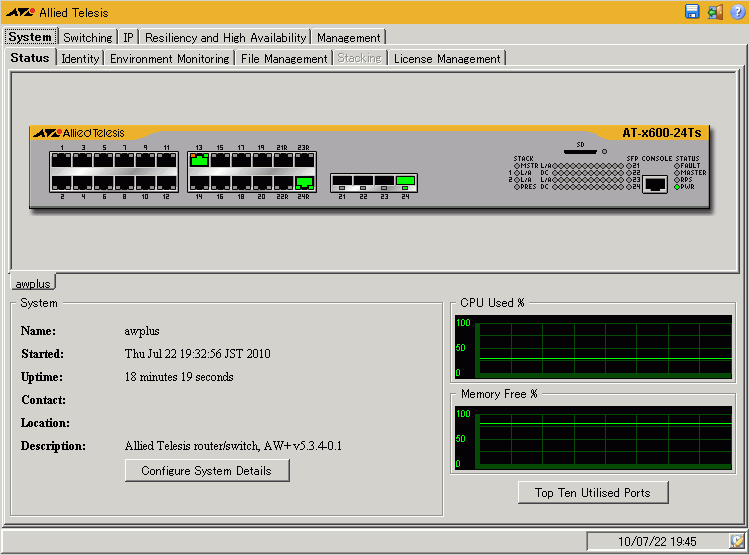This screenshot has width=750, height=555.
Task: Click copper port 22R on the switch
Action: coord(283,183)
